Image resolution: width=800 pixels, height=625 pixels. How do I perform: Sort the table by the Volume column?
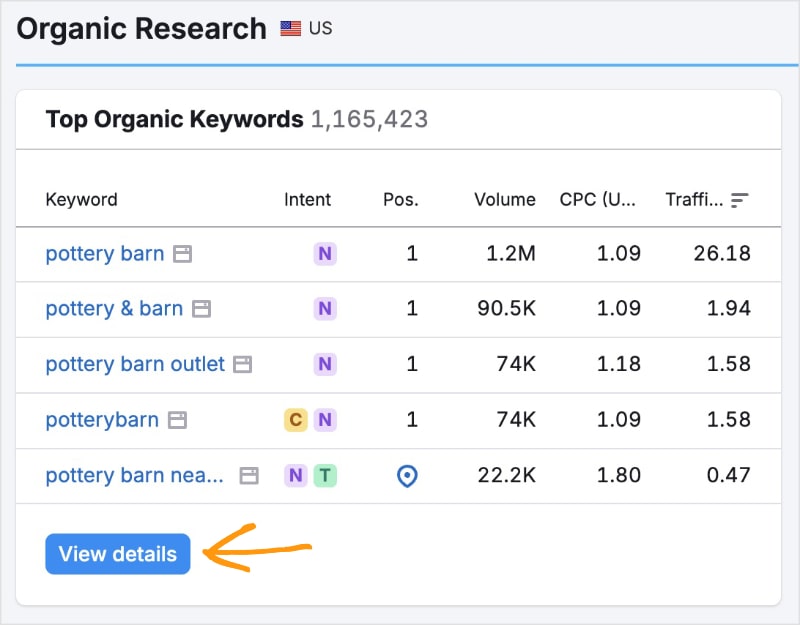504,199
